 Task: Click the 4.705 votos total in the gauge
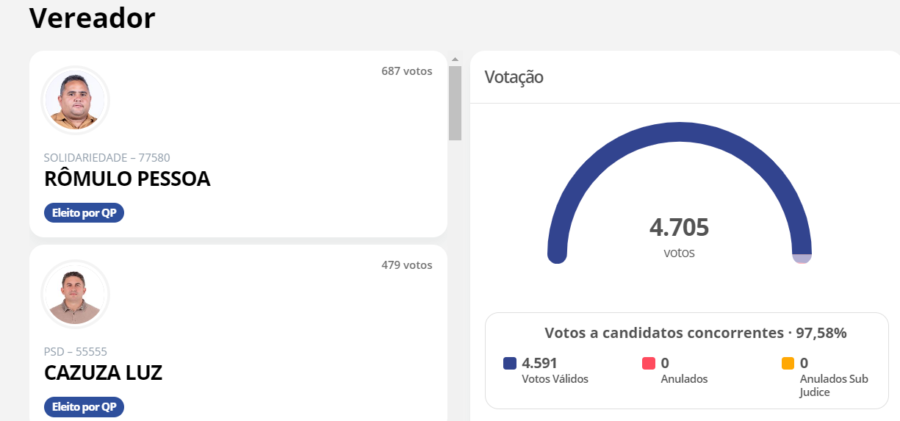[x=680, y=237]
